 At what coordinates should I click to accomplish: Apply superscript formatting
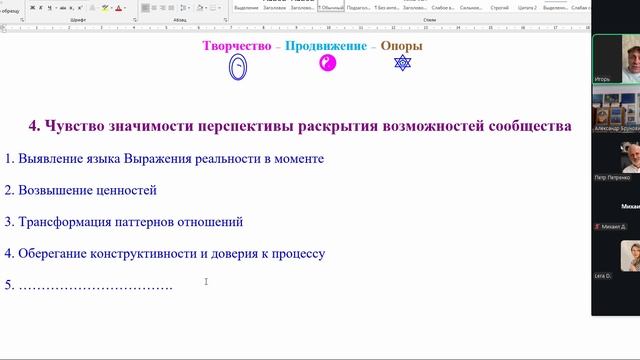tap(80, 8)
